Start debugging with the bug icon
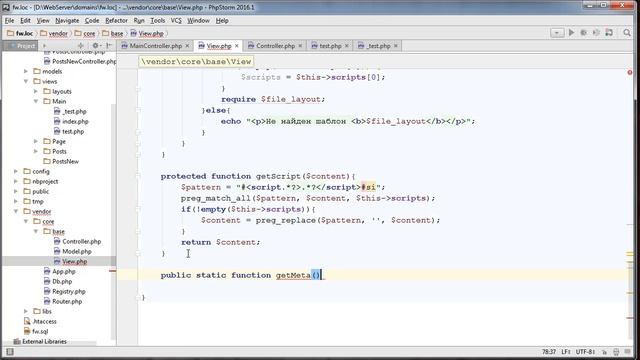This screenshot has height=360, width=640. click(x=584, y=33)
